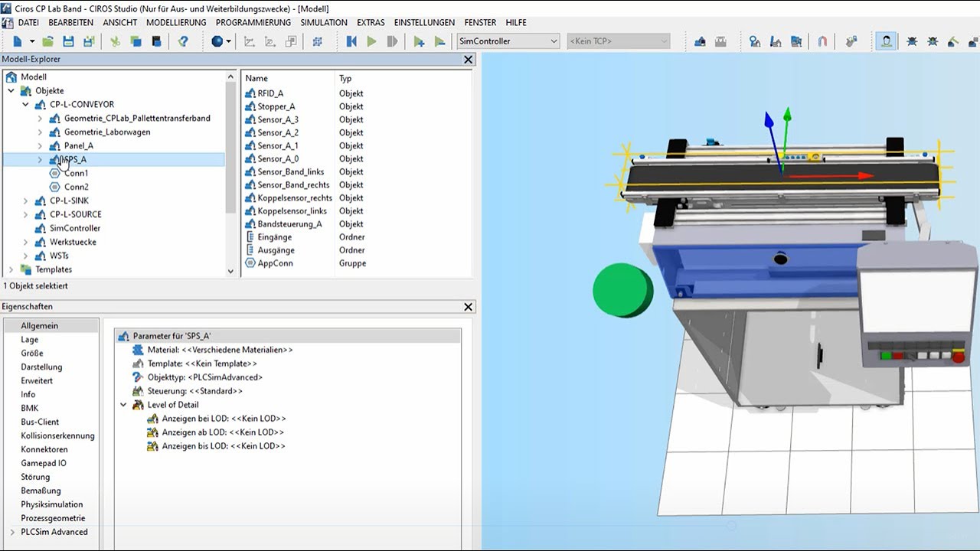The height and width of the screenshot is (551, 980).
Task: Select Stopper_A in the object list
Action: (276, 106)
